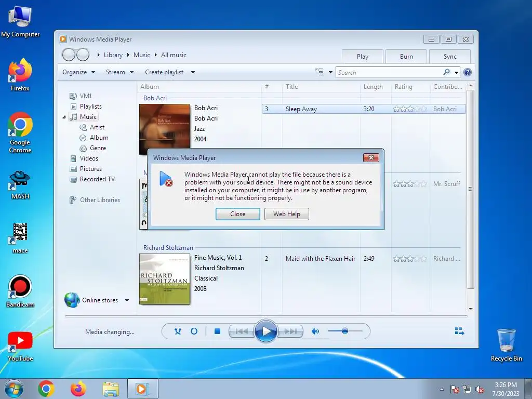The image size is (532, 399).
Task: Collapse the Music tree node arrow
Action: coord(64,117)
